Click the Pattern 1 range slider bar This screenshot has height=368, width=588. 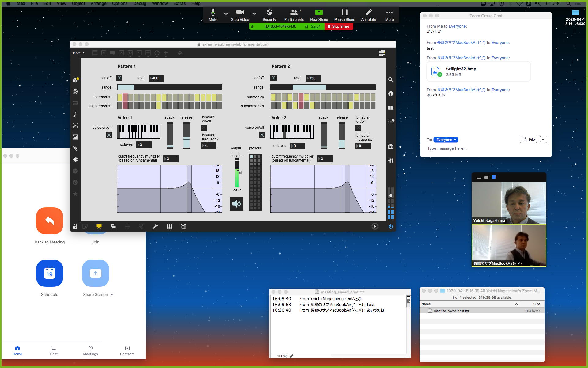coord(170,87)
